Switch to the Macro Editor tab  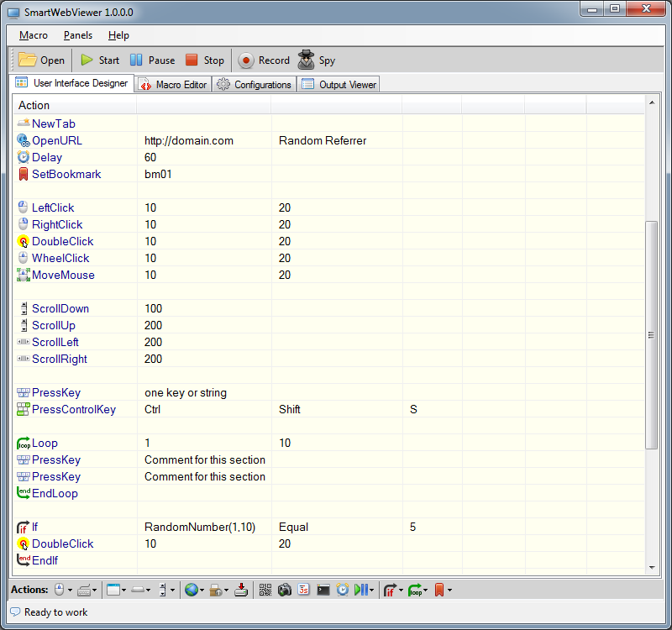(173, 85)
